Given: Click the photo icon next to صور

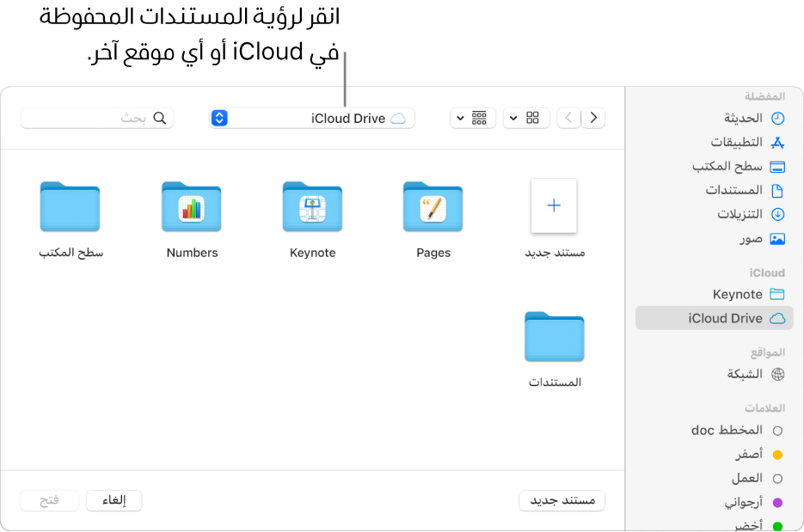Looking at the screenshot, I should click(778, 239).
